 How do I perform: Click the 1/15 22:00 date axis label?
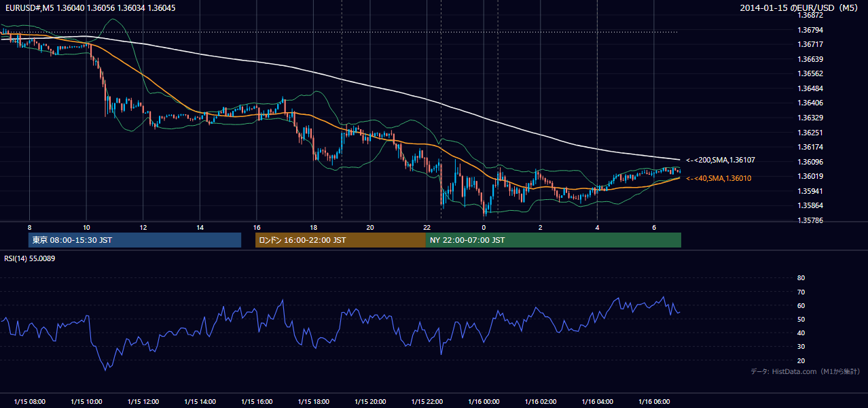tap(427, 402)
